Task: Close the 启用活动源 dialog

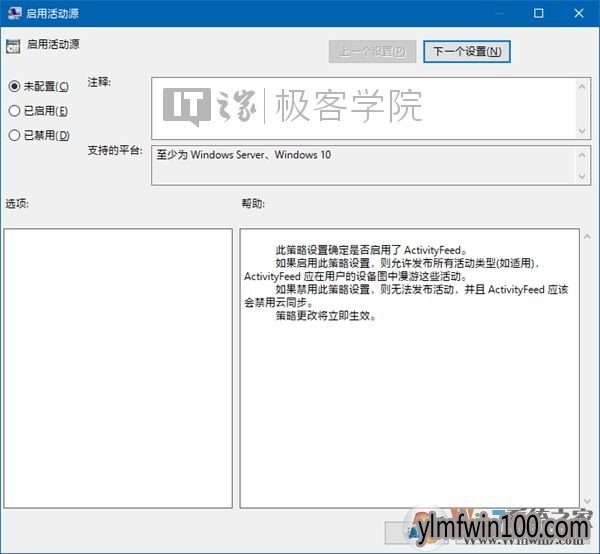Action: (579, 13)
